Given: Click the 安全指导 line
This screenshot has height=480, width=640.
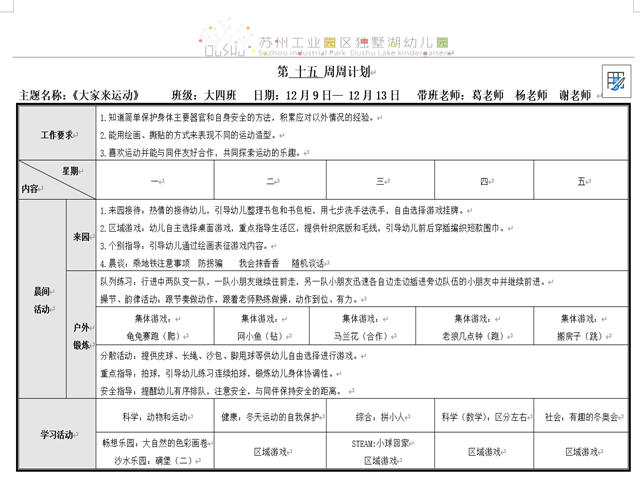Looking at the screenshot, I should point(221,391).
